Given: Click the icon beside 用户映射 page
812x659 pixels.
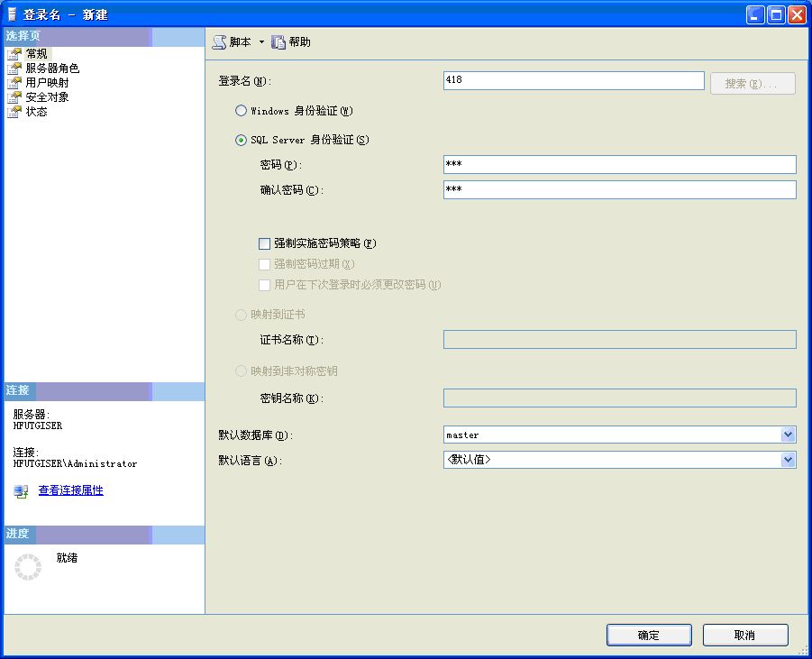Looking at the screenshot, I should coord(14,83).
